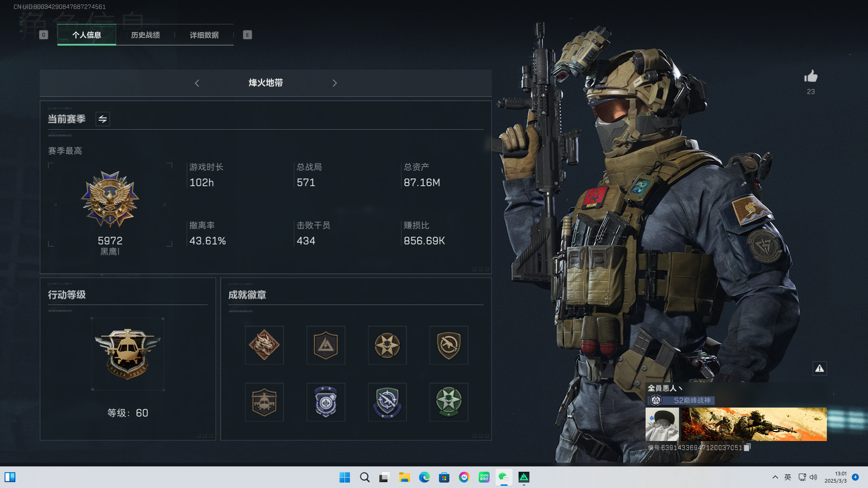Go to next game mode arrow
Viewport: 868px width, 488px height.
click(x=335, y=83)
